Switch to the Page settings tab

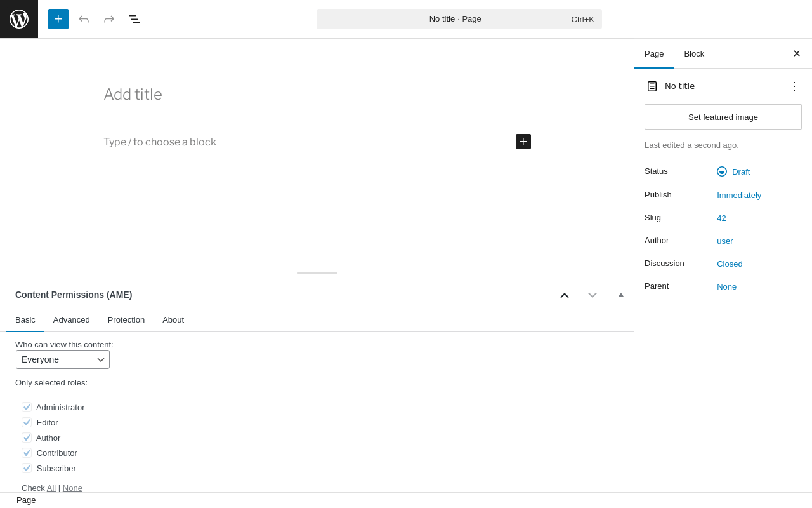click(654, 54)
